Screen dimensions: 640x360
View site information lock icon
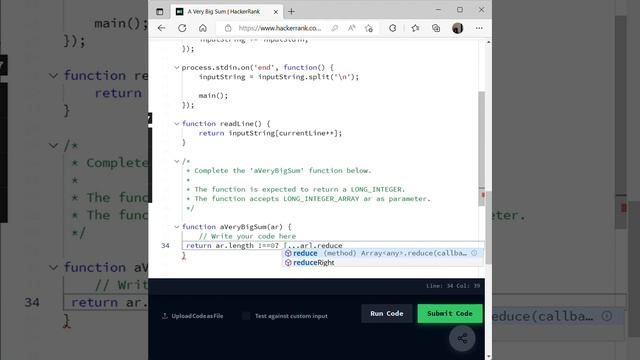(x=228, y=28)
